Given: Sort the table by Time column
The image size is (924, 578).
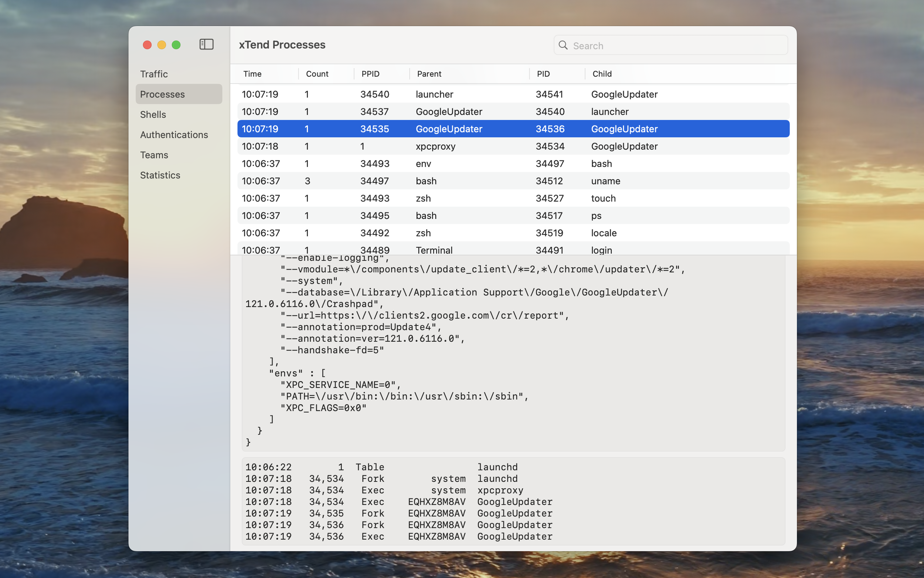Looking at the screenshot, I should [x=252, y=74].
